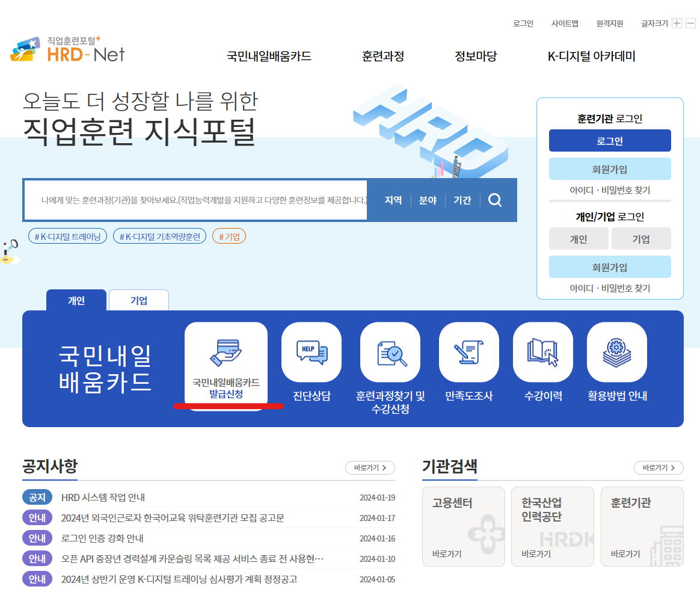The height and width of the screenshot is (613, 700).
Task: Click the blue 훈련기관 로그인 button
Action: point(610,141)
